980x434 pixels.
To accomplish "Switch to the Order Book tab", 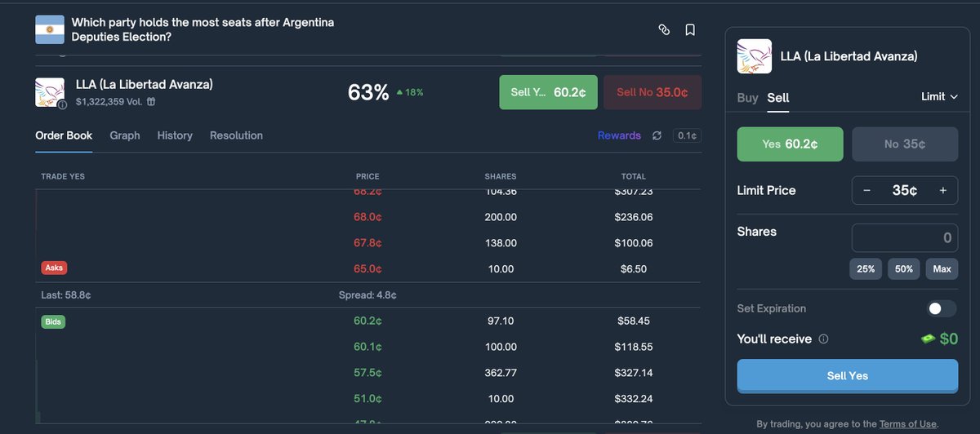I will pos(64,135).
